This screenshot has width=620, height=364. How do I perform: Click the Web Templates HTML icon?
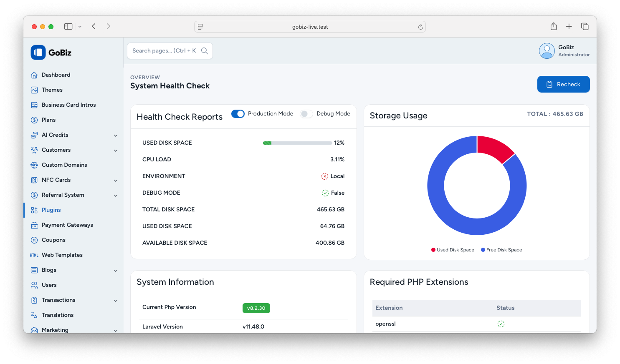click(x=34, y=255)
